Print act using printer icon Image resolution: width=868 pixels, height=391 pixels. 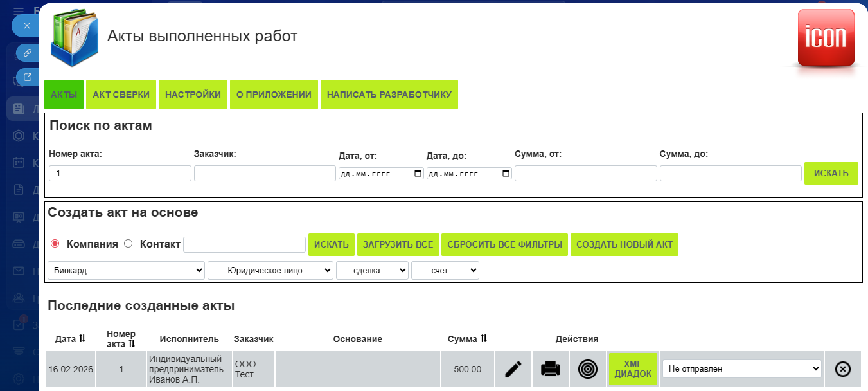coord(551,369)
